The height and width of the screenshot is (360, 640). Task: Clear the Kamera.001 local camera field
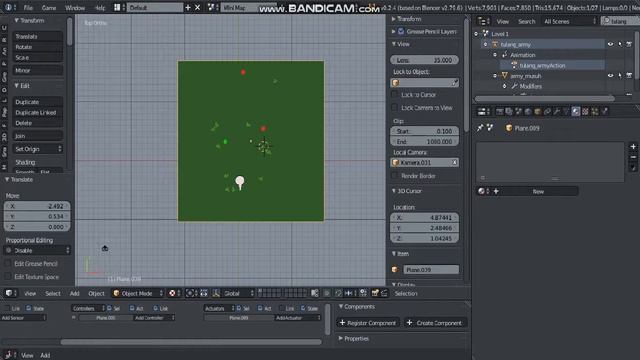coord(454,162)
